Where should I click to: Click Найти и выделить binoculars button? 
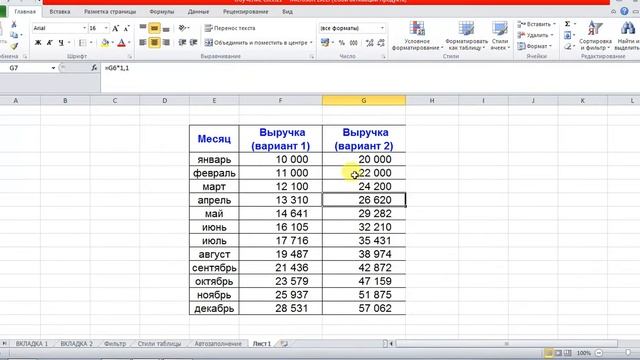point(627,36)
